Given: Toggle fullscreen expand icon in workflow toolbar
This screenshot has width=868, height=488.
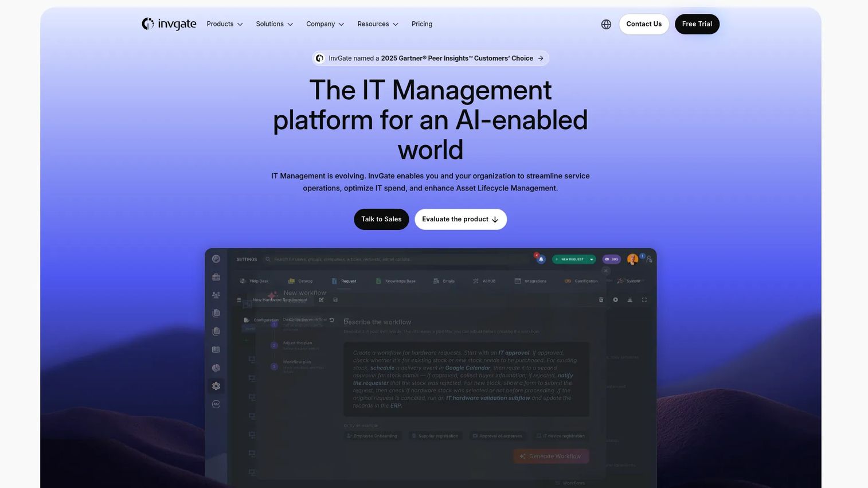Looking at the screenshot, I should pyautogui.click(x=644, y=300).
